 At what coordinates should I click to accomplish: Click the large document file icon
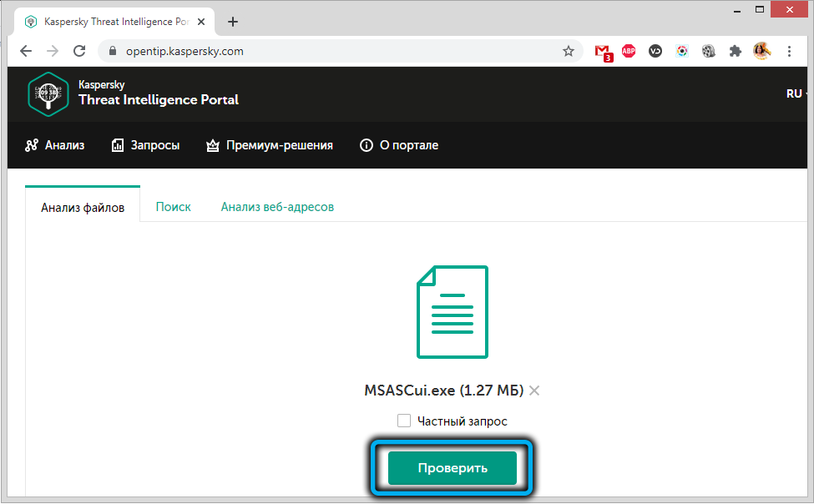[452, 312]
